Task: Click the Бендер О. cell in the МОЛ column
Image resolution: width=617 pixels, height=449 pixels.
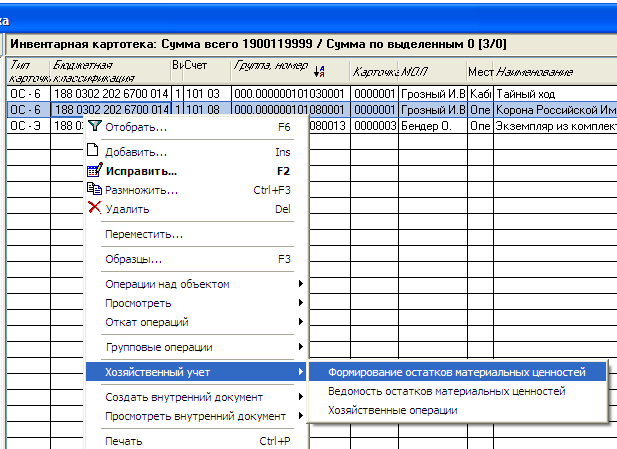Action: (x=428, y=125)
